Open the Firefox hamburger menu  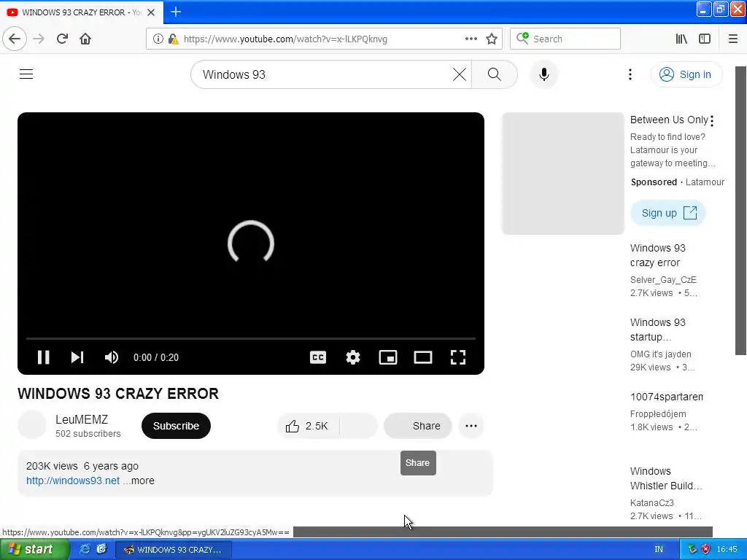pyautogui.click(x=732, y=39)
